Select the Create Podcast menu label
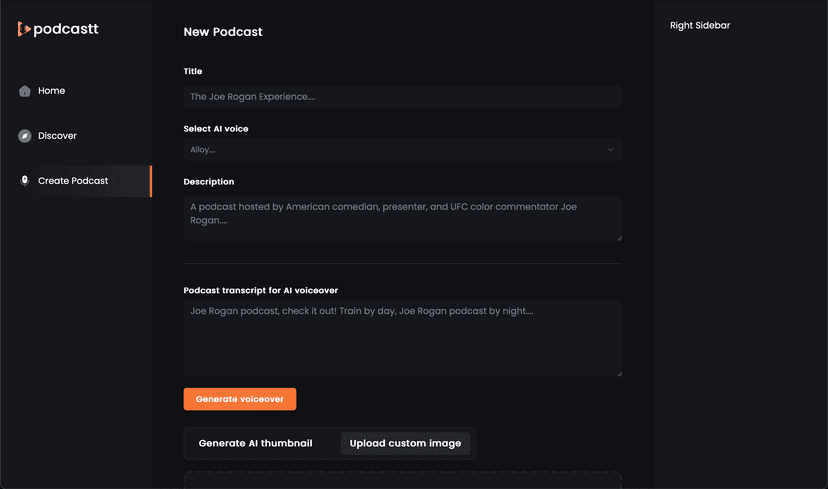 coord(73,181)
